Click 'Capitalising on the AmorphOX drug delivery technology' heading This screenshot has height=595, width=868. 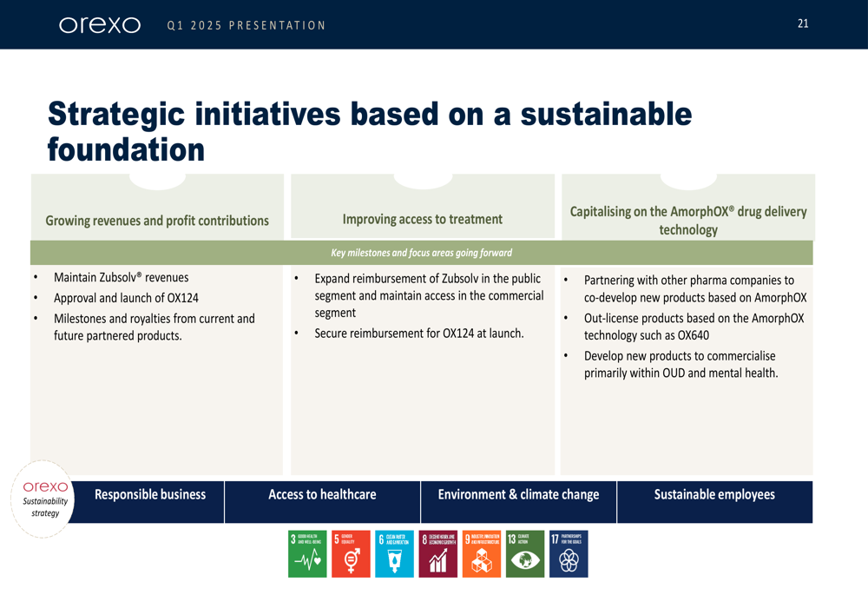(688, 221)
